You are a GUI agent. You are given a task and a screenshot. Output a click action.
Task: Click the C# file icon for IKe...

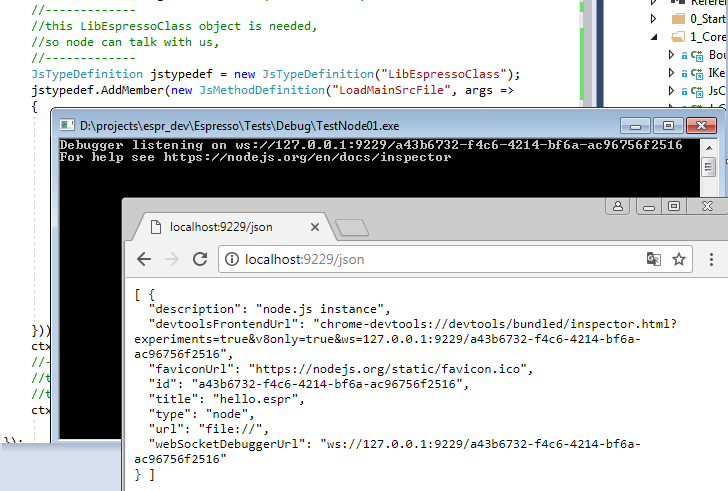coord(697,73)
